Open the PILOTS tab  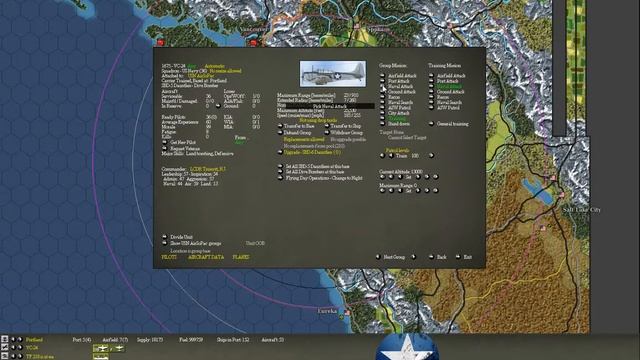169,257
